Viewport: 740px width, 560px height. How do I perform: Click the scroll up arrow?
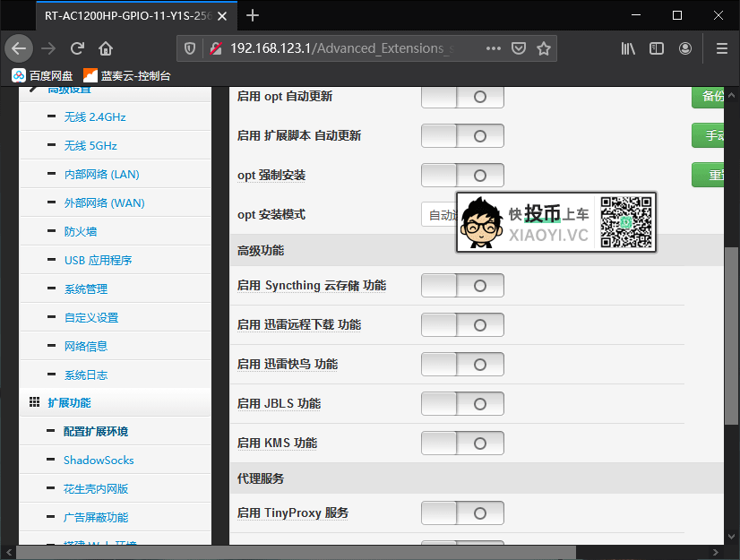click(732, 95)
